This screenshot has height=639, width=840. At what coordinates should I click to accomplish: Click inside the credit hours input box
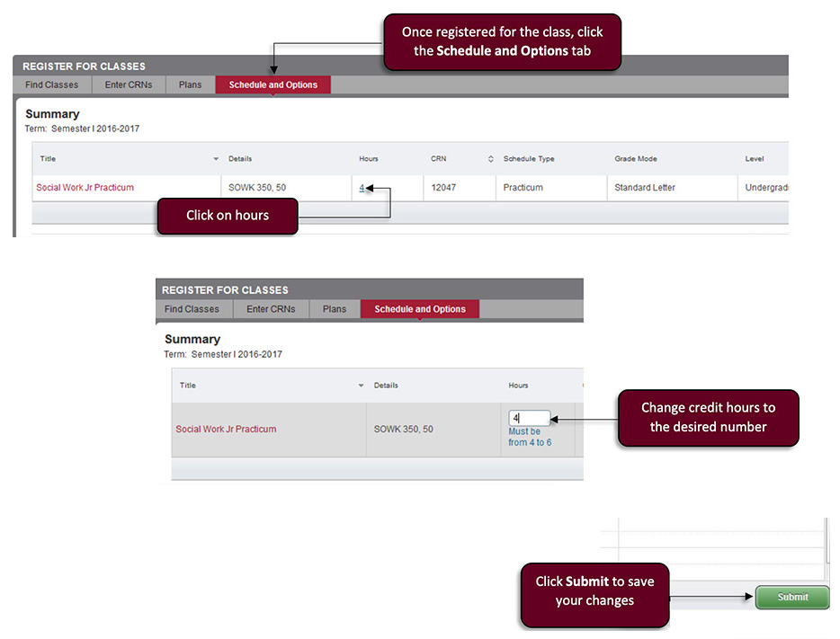pos(527,417)
